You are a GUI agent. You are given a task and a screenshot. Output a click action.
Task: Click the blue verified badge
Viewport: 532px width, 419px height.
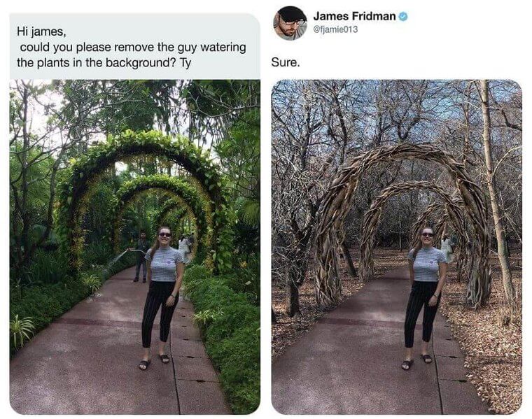click(x=403, y=16)
